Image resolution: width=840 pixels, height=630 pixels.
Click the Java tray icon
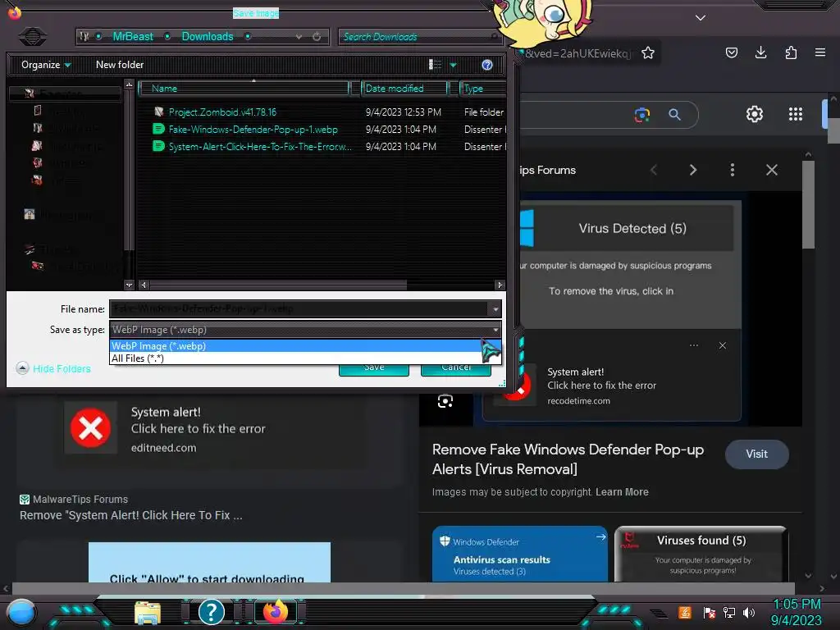685,612
